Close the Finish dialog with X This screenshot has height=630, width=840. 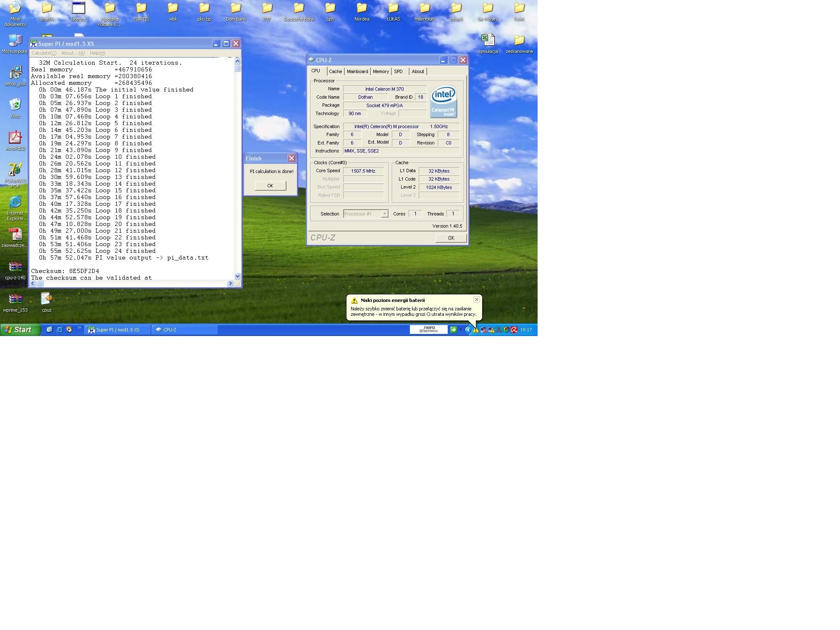tap(291, 158)
